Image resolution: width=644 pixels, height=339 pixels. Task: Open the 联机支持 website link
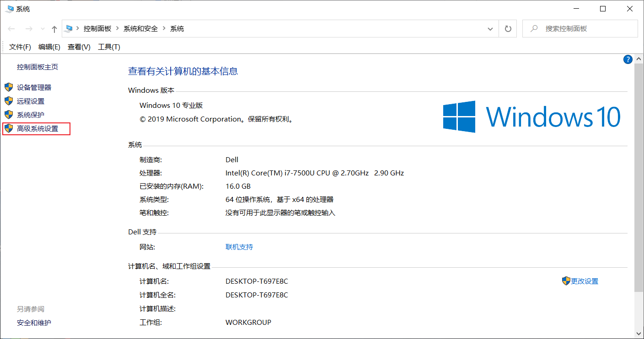(239, 247)
